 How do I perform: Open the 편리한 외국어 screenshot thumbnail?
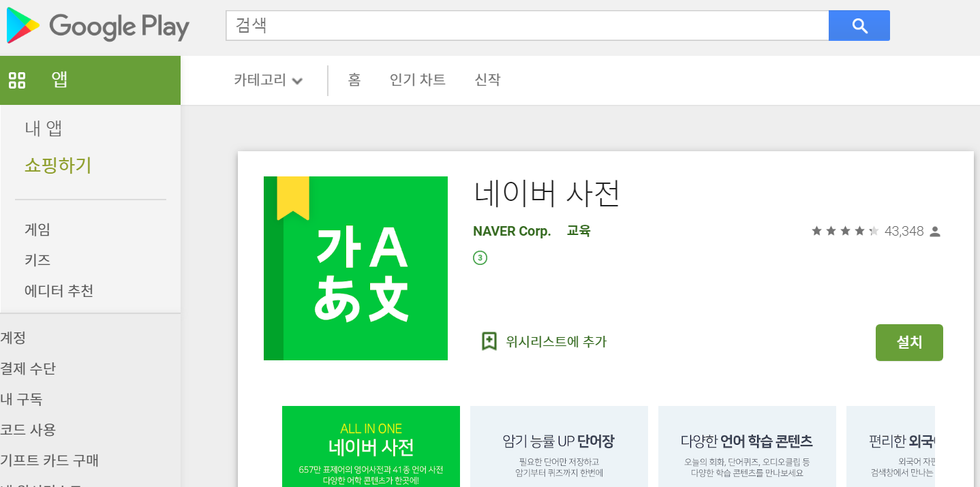tap(891, 446)
